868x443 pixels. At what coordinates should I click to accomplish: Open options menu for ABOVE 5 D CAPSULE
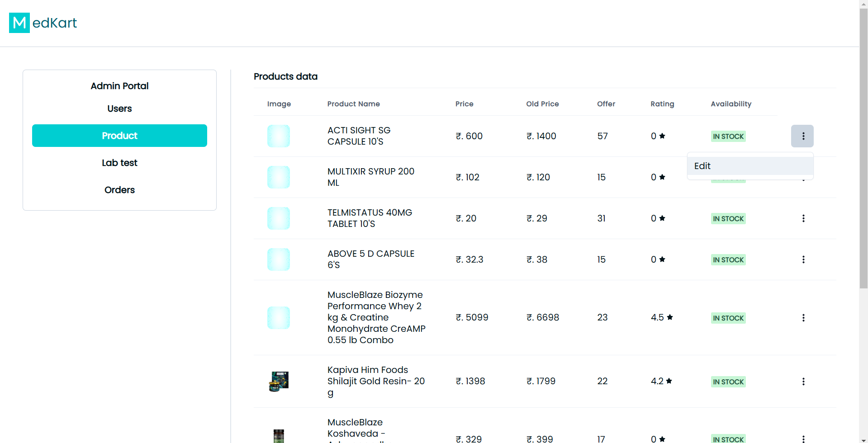803,259
